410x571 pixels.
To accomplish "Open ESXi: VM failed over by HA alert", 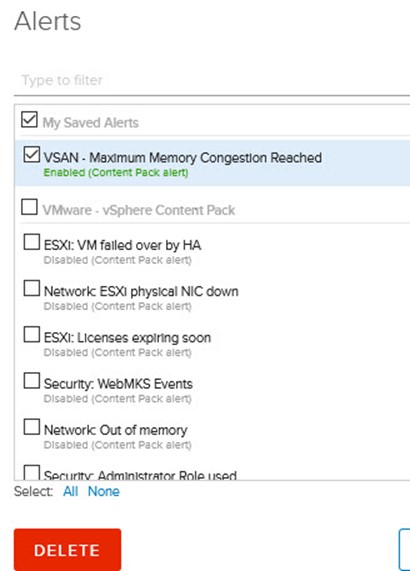I will [x=122, y=245].
